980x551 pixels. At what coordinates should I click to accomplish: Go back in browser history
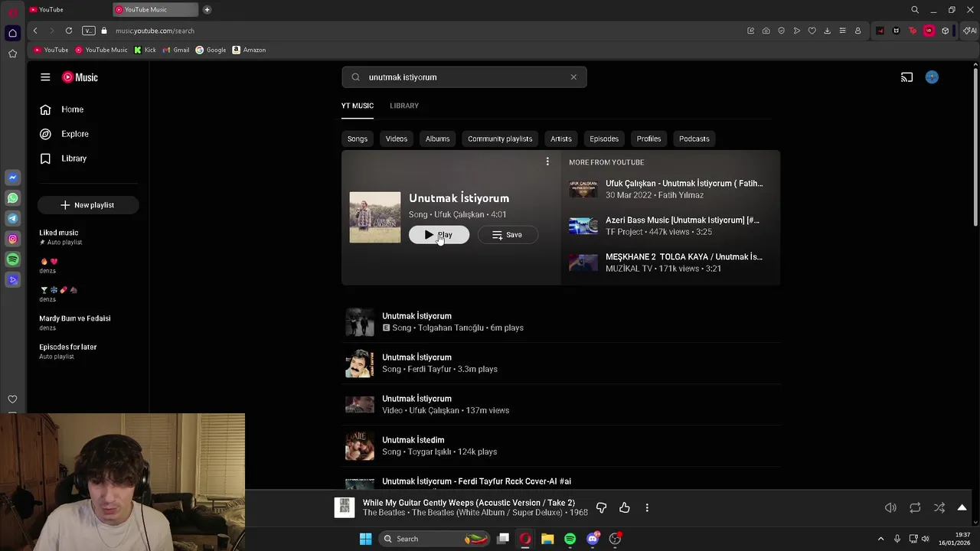point(35,31)
